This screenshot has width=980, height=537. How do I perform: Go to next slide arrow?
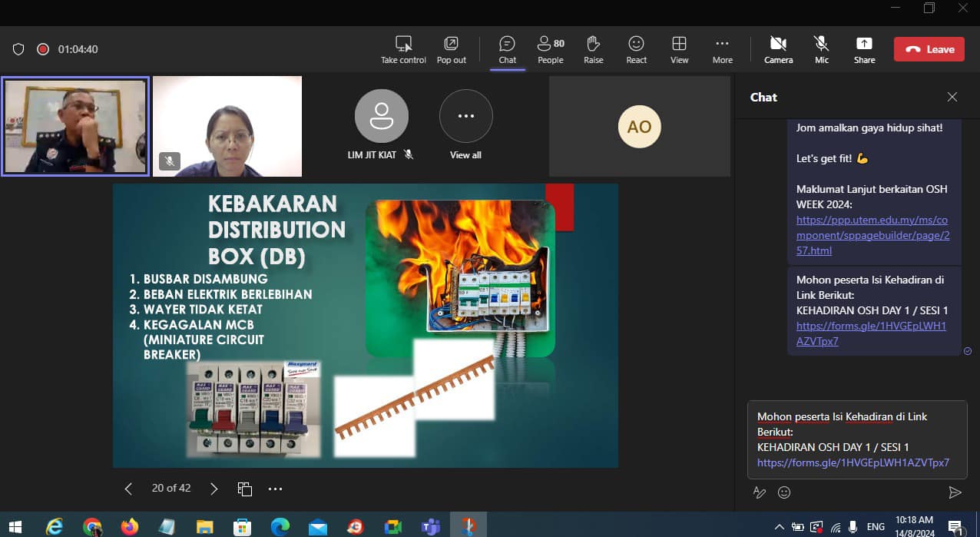(x=214, y=489)
